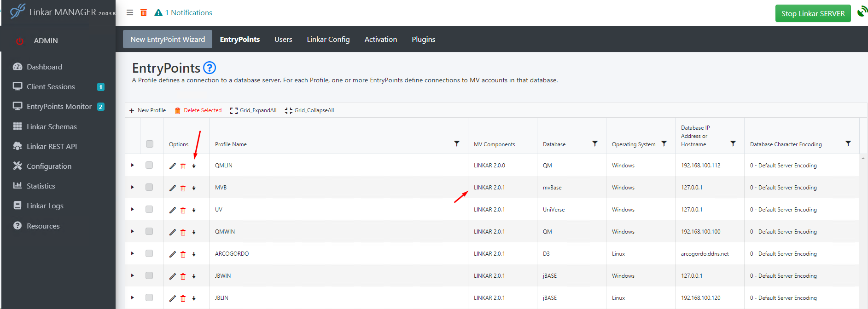Open the Activation tab
Screen dimensions: 868x309
pos(381,40)
